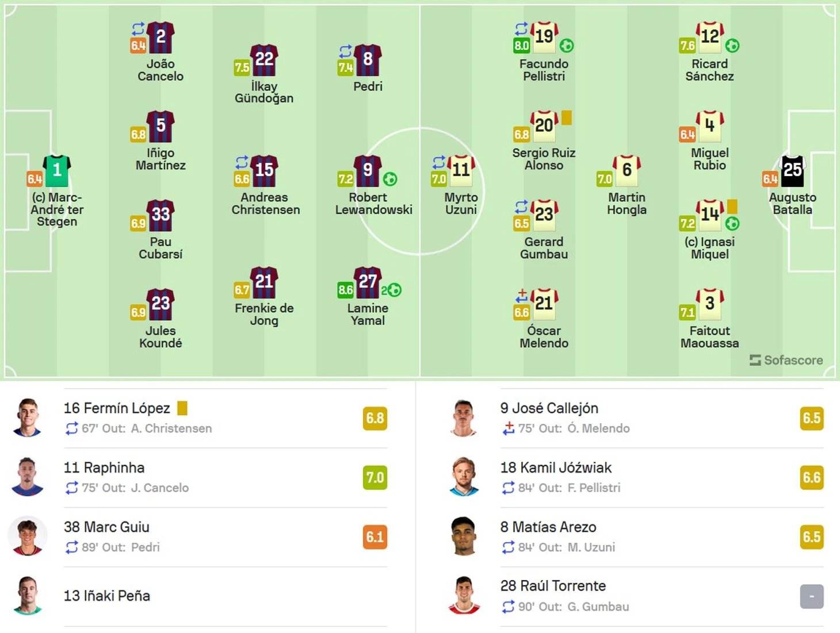Open Kamil Jóźwiak substitute entry
This screenshot has height=633, width=840.
[x=633, y=477]
